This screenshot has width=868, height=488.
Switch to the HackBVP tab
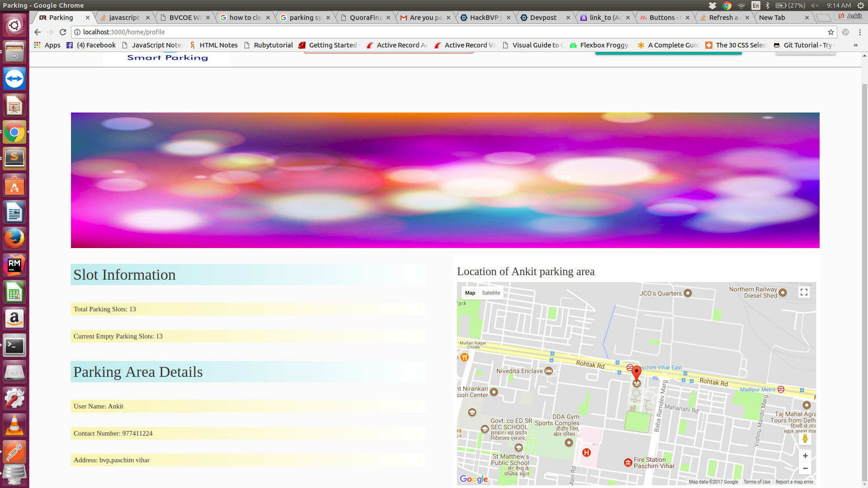coord(484,18)
